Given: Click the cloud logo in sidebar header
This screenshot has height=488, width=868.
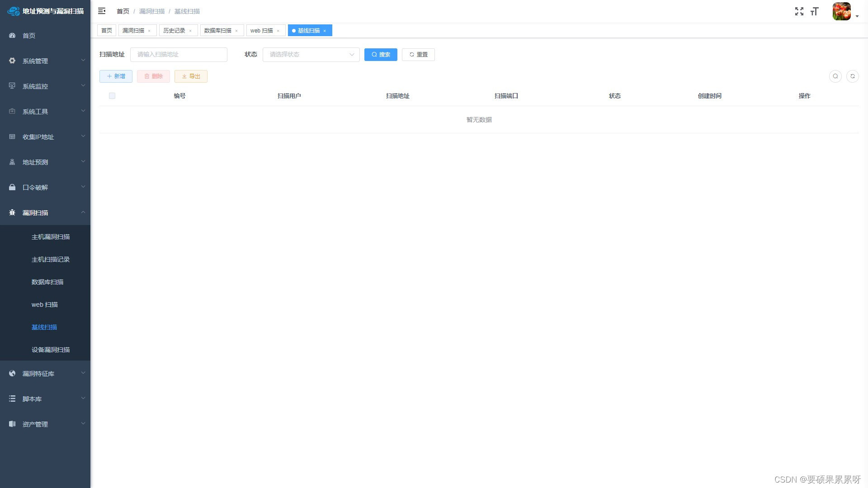Looking at the screenshot, I should [14, 11].
